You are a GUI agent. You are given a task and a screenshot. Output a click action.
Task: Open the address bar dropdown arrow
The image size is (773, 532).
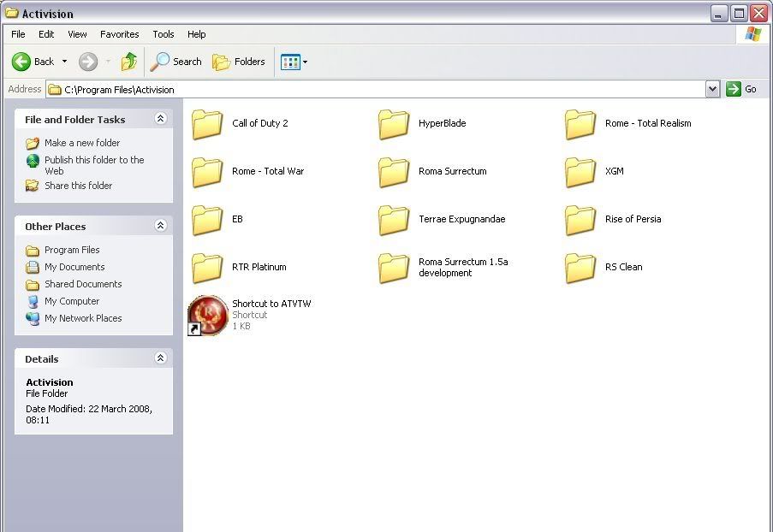click(712, 89)
